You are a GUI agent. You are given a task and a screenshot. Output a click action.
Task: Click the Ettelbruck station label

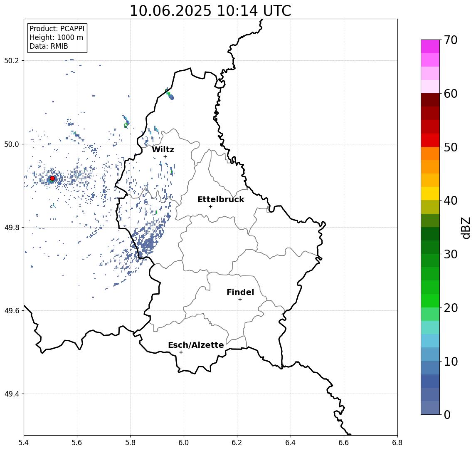pyautogui.click(x=221, y=199)
